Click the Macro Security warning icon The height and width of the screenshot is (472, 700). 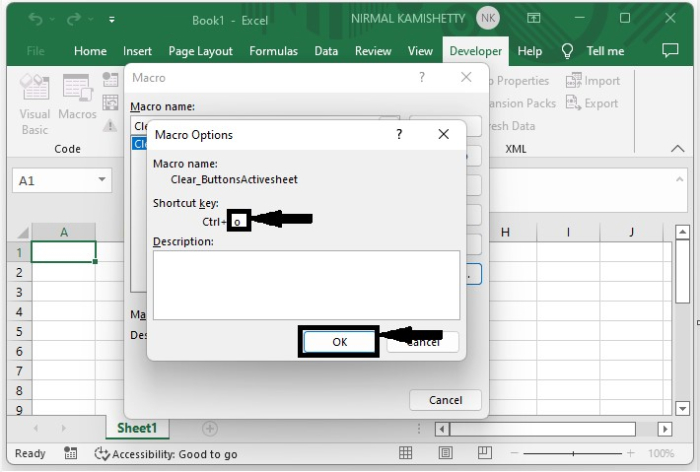click(109, 126)
